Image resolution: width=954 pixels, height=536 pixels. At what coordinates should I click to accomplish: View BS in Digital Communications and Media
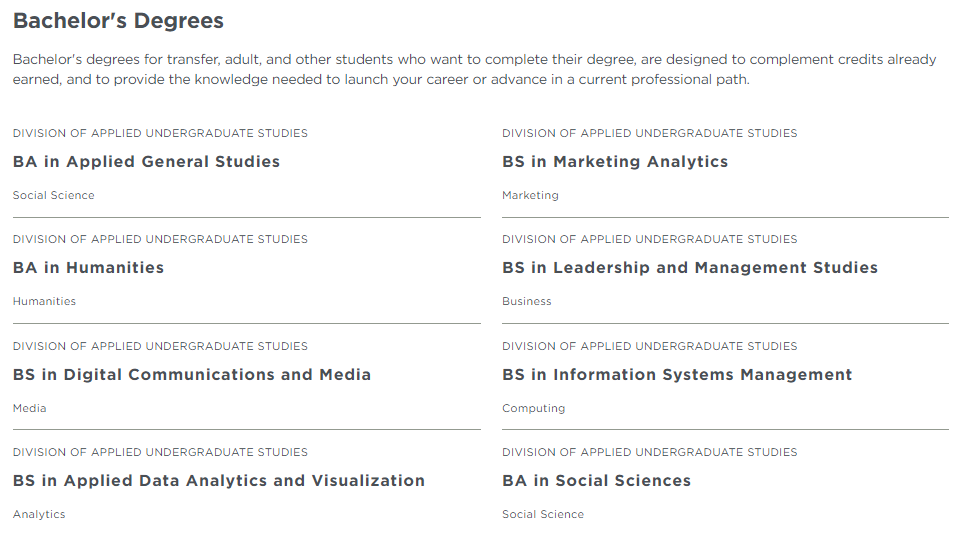click(192, 375)
